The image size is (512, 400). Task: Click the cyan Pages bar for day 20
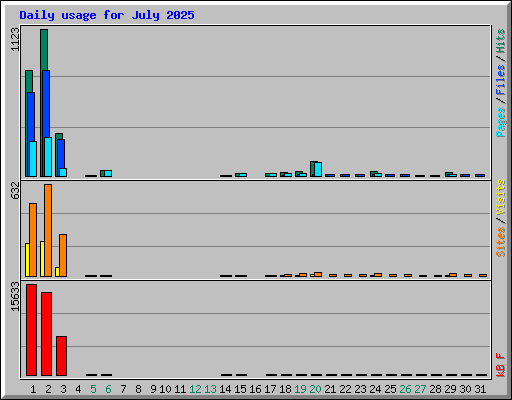(318, 169)
